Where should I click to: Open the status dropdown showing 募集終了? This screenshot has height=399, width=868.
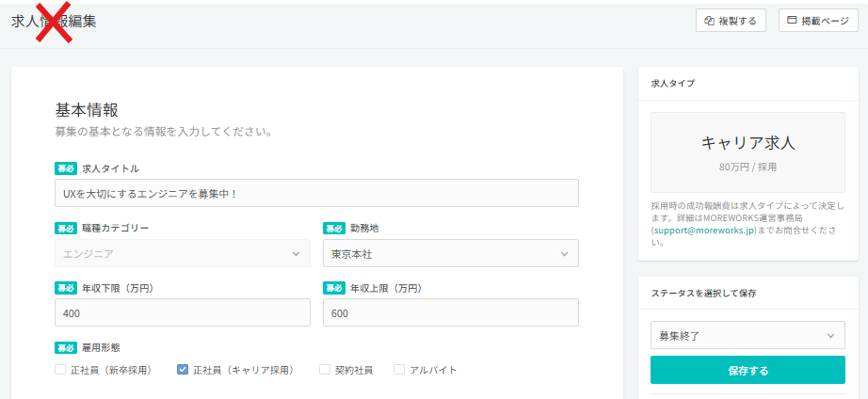747,335
